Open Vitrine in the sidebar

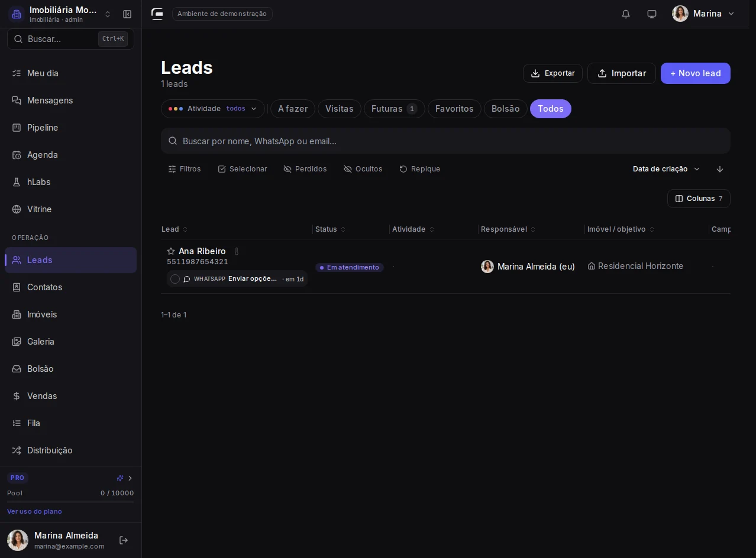tap(70, 209)
